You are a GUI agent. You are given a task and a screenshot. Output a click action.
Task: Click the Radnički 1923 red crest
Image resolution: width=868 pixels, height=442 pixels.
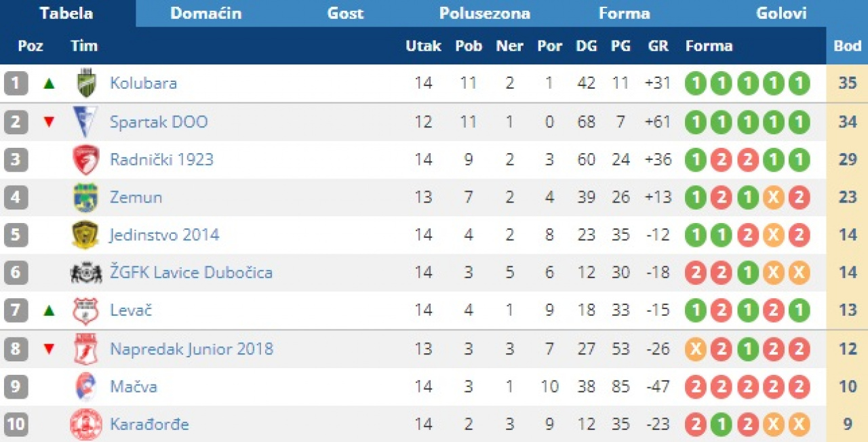tap(85, 160)
